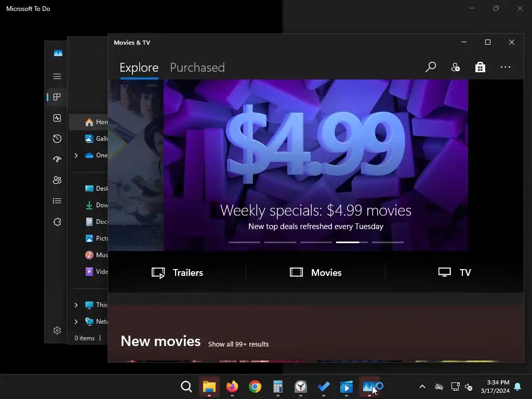Open Calculator from the taskbar
The image size is (532, 399).
click(x=277, y=386)
